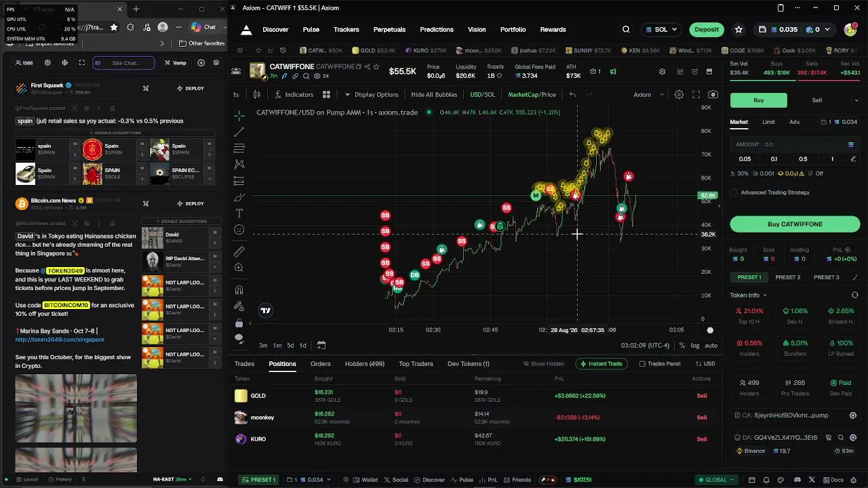868x488 pixels.
Task: Click the Buy CATWIFFONE button
Action: pyautogui.click(x=795, y=224)
